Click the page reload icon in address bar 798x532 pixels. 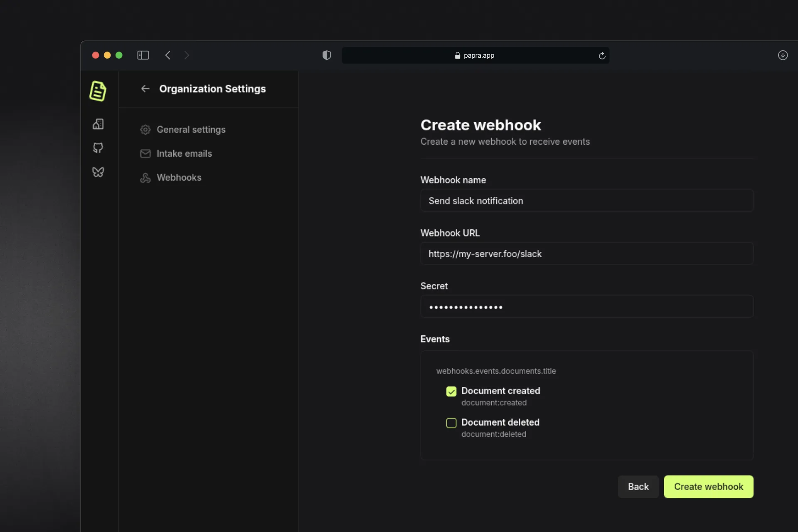(x=602, y=55)
